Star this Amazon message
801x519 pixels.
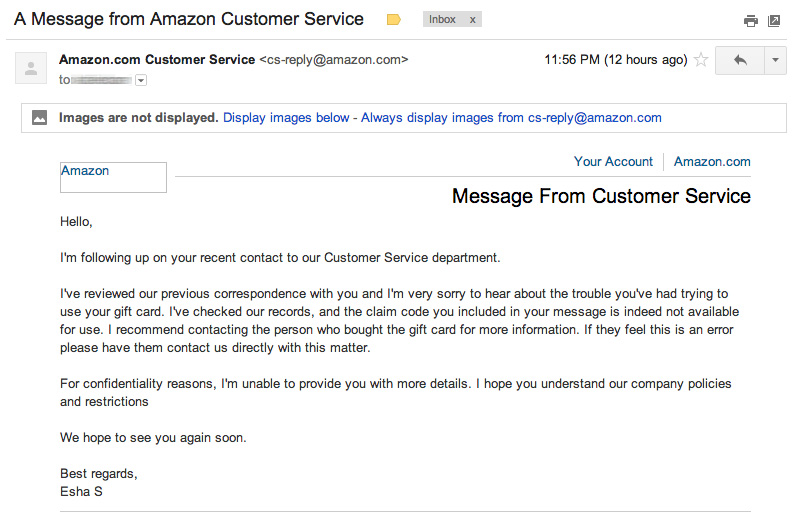pyautogui.click(x=701, y=60)
